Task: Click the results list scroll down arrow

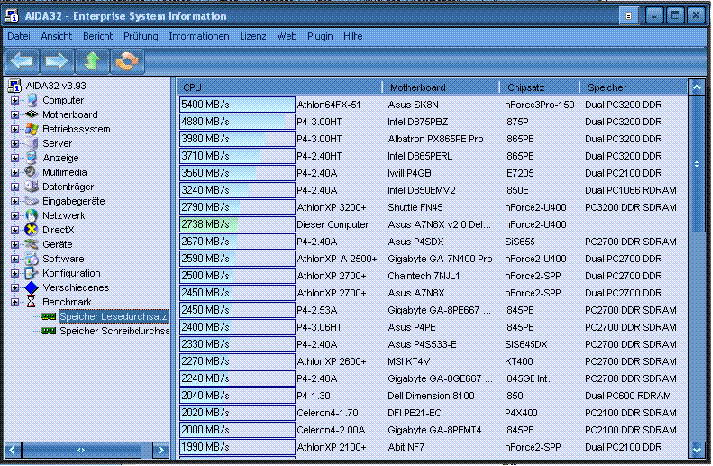Action: point(697,449)
